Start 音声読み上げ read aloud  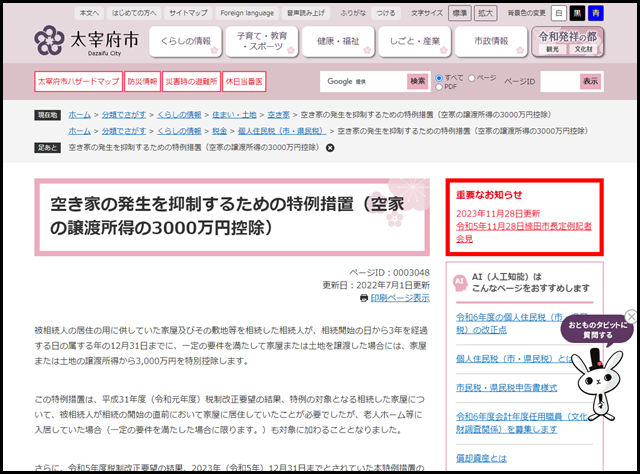[305, 13]
